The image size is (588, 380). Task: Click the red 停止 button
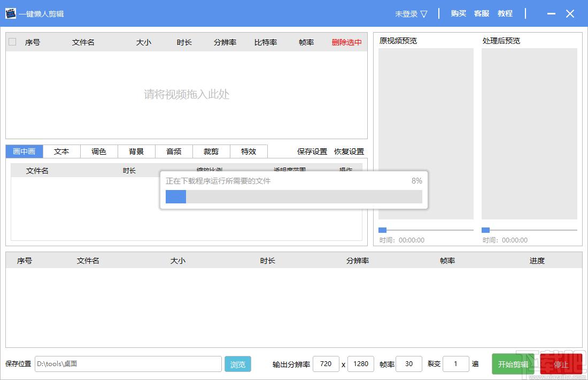[x=561, y=364]
